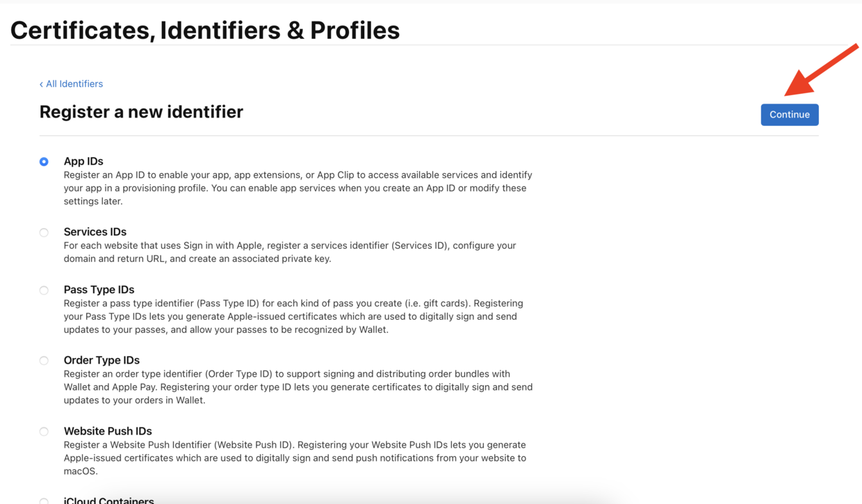The width and height of the screenshot is (862, 504).
Task: Pick the Order Type IDs radio option
Action: coord(44,361)
